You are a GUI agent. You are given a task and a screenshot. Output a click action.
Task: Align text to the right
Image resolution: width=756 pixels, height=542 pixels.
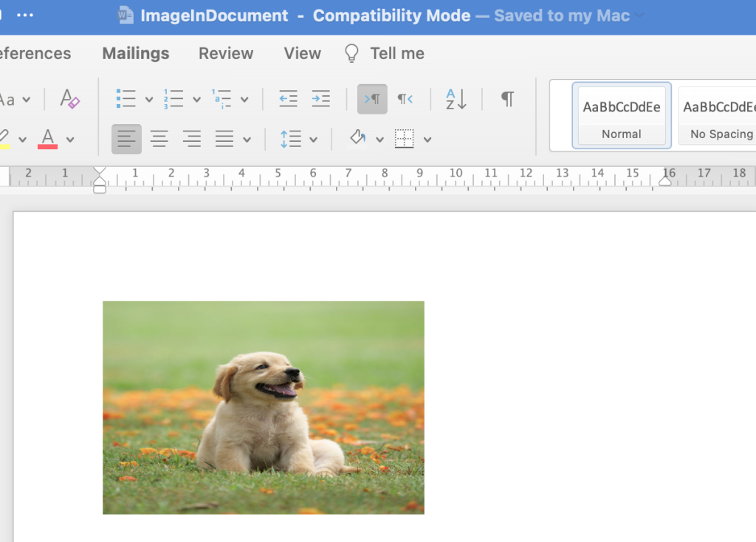coord(192,139)
